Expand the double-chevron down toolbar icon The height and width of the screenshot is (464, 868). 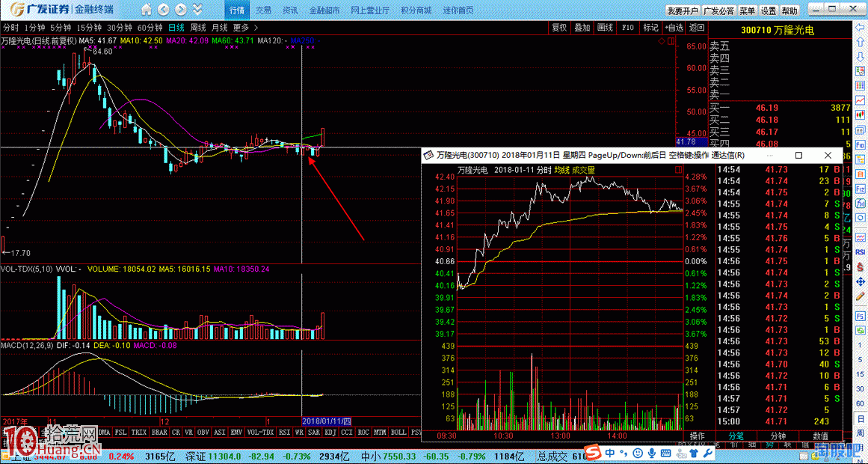point(198,10)
